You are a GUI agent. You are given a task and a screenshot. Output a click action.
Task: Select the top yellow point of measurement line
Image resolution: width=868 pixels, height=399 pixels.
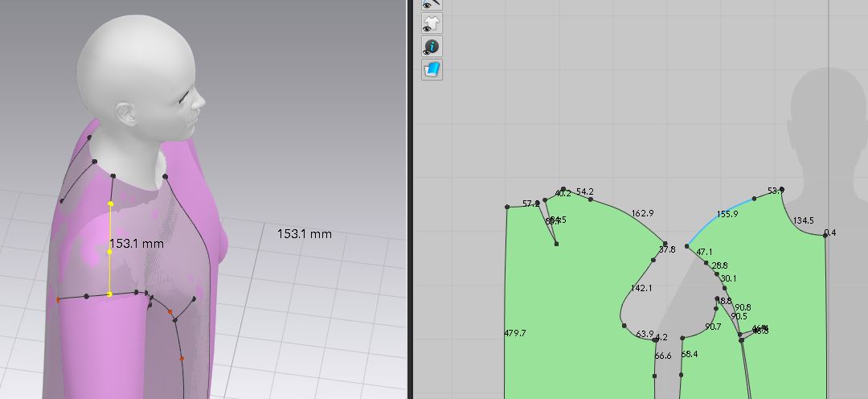(x=111, y=204)
